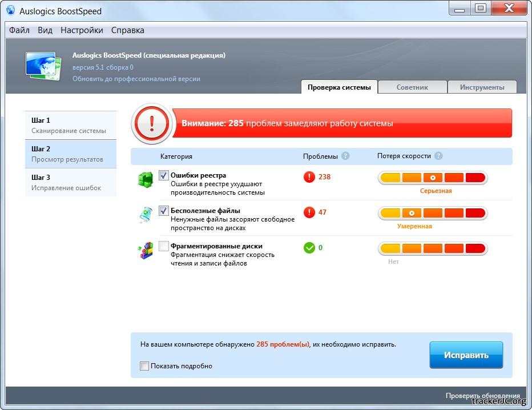Click Обновить до профессиональной версии link
Screen dimensions: 532x410
point(136,79)
